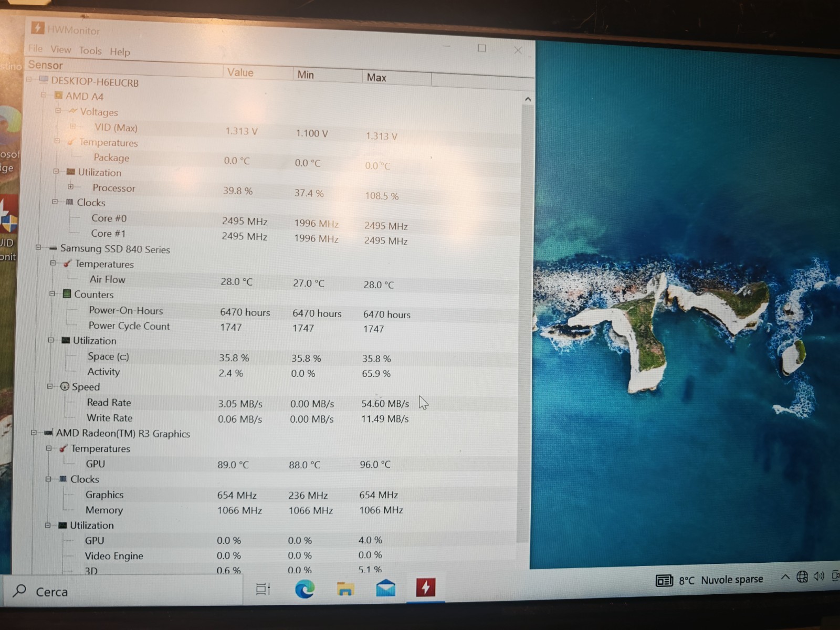This screenshot has width=840, height=630.
Task: Click the Radeon Utilization icon
Action: click(62, 525)
